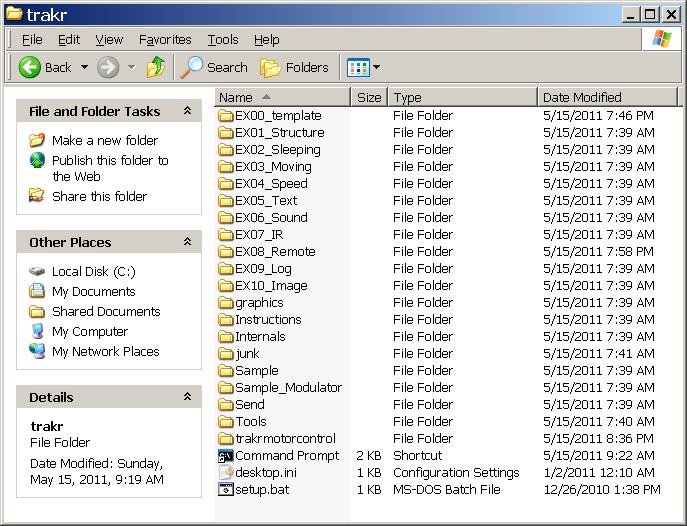Screen dimensions: 687x526
Task: Open Shared Documents link
Action: point(106,311)
